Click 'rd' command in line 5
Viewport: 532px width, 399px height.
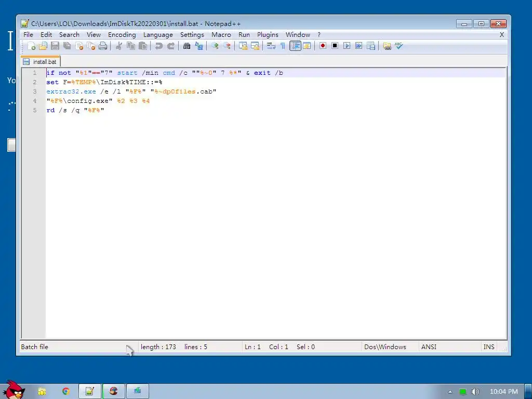pyautogui.click(x=50, y=110)
